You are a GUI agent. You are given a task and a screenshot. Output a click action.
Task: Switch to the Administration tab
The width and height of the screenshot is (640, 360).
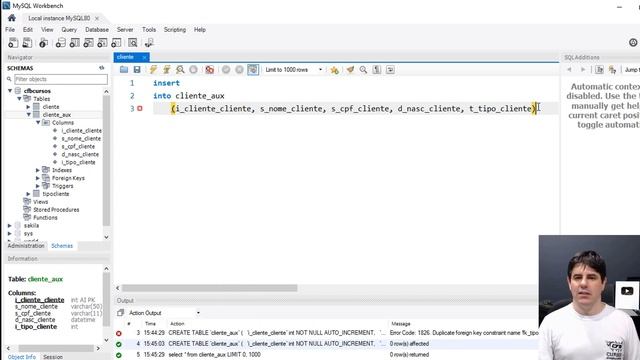[26, 246]
